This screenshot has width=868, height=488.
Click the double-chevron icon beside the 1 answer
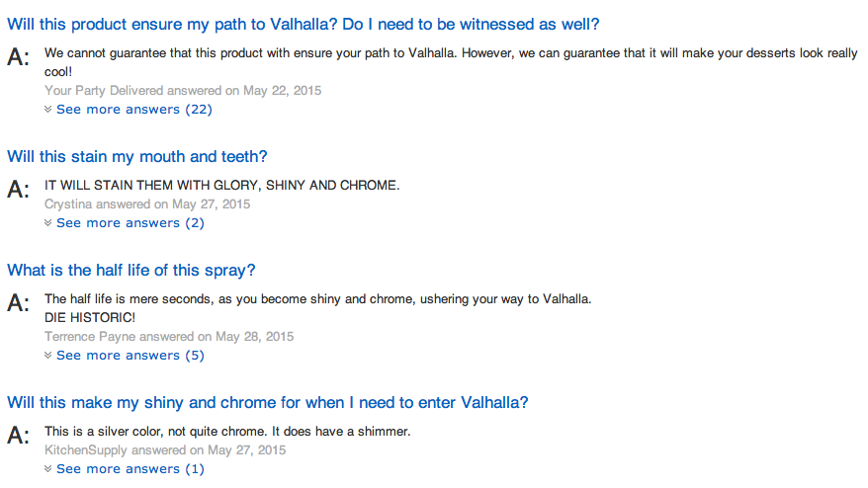coord(48,468)
